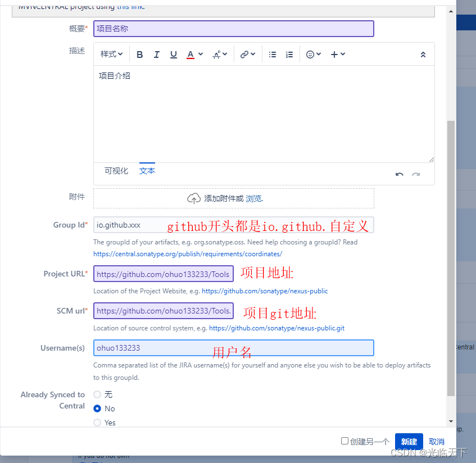476x463 pixels.
Task: Click the 取消 cancel link
Action: pyautogui.click(x=437, y=442)
